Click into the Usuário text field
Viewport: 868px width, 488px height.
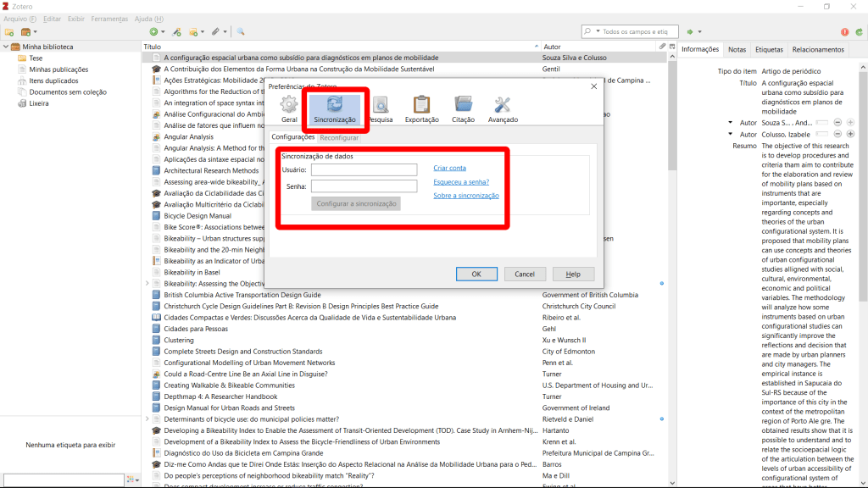point(364,169)
